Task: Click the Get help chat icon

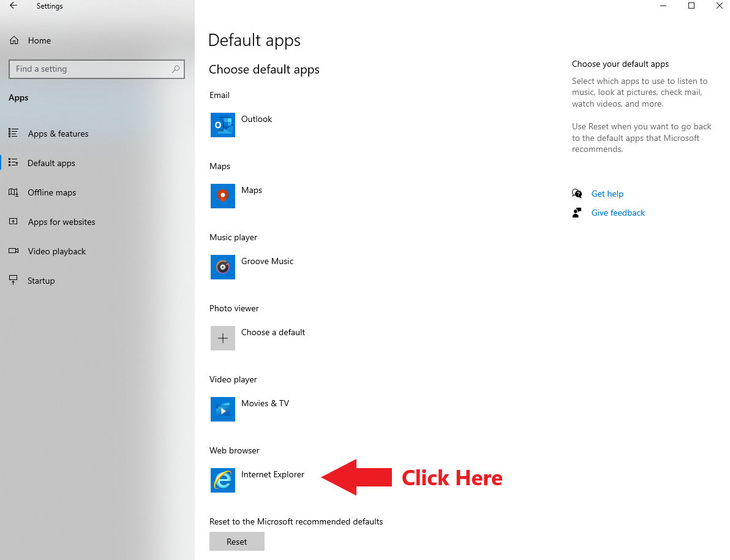Action: click(x=577, y=194)
